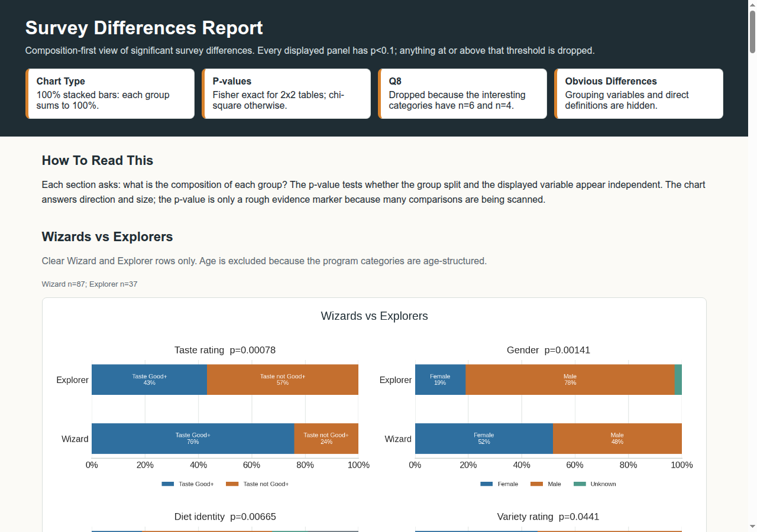Select Explorer's small teal Unknown gender segment
Screen dimensions: 757x532
[678, 379]
